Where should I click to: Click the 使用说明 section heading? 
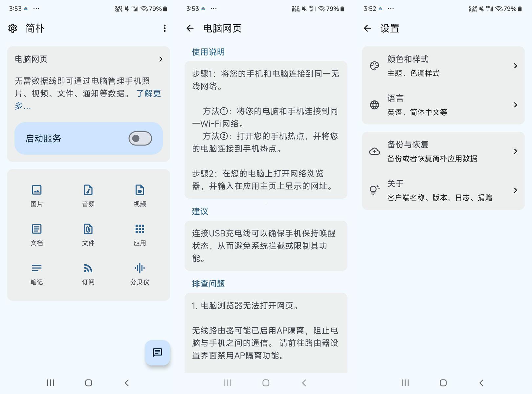point(208,52)
